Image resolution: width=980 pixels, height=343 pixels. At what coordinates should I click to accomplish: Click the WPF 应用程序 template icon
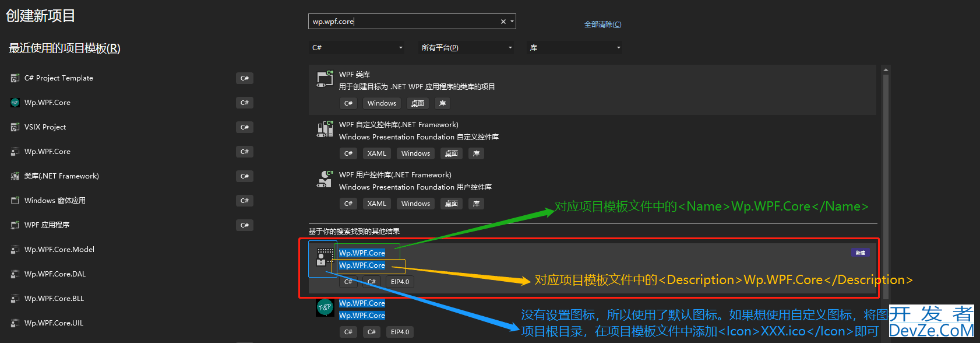tap(15, 225)
